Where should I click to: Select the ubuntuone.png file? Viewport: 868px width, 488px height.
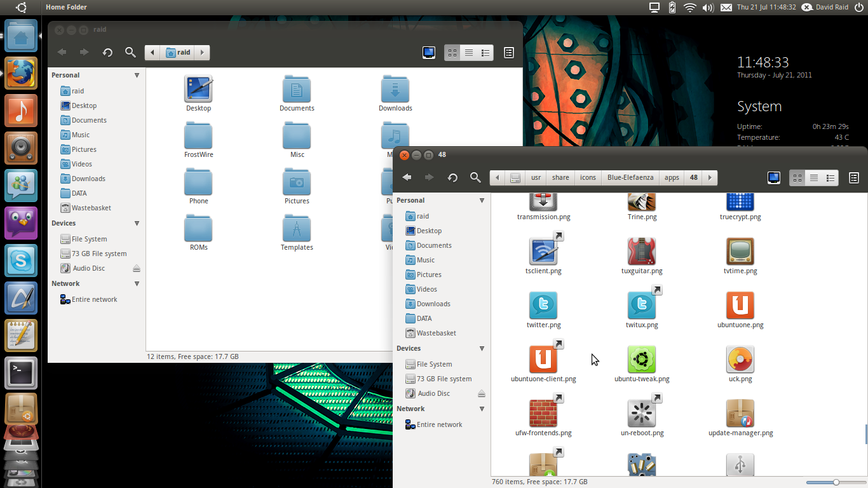click(x=740, y=306)
